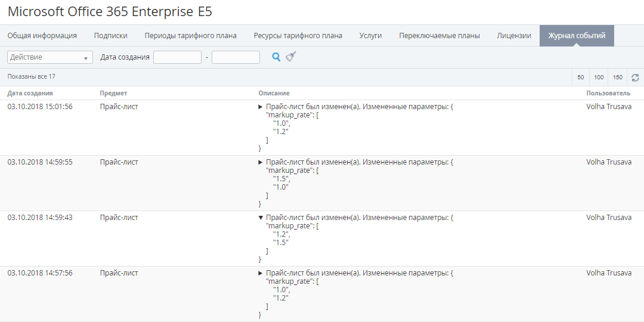Screen dimensions: 644x322
Task: Open Переключаемые планы tab
Action: pos(439,36)
